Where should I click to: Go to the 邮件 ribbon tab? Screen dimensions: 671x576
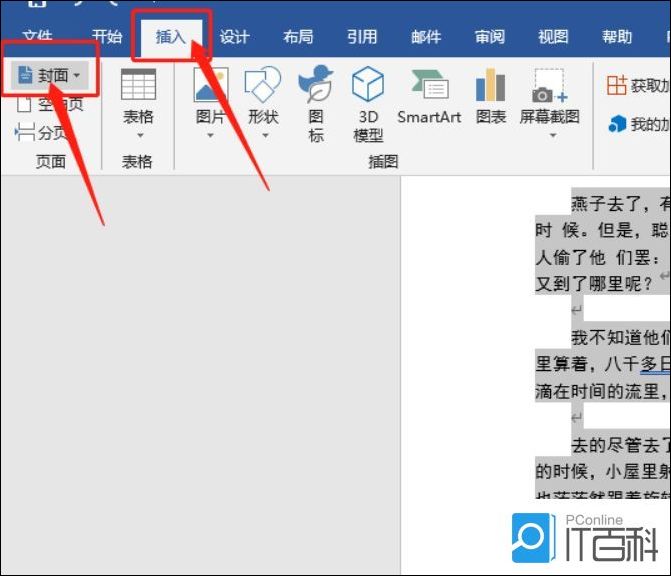pyautogui.click(x=426, y=37)
